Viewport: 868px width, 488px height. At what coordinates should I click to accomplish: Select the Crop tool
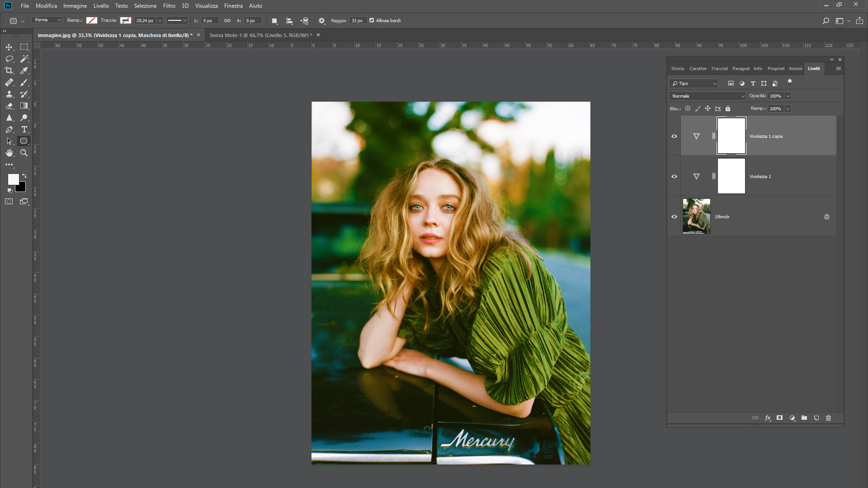pos(9,70)
